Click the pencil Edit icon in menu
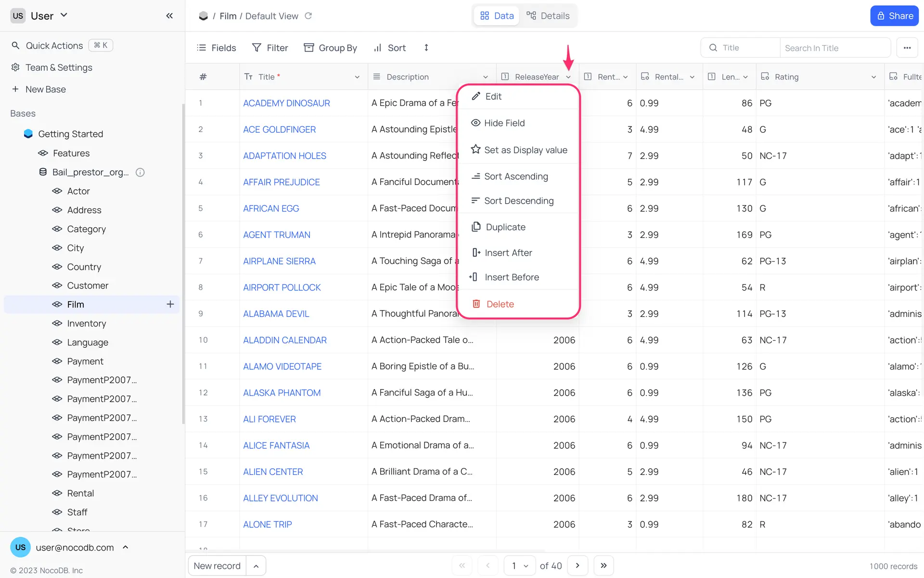Viewport: 924px width, 578px height. click(476, 96)
